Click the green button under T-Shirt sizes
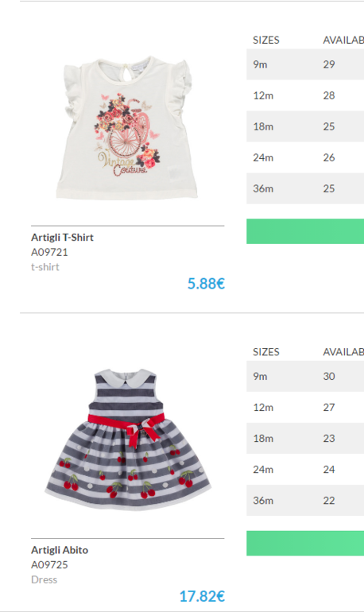This screenshot has height=612, width=364. [305, 231]
